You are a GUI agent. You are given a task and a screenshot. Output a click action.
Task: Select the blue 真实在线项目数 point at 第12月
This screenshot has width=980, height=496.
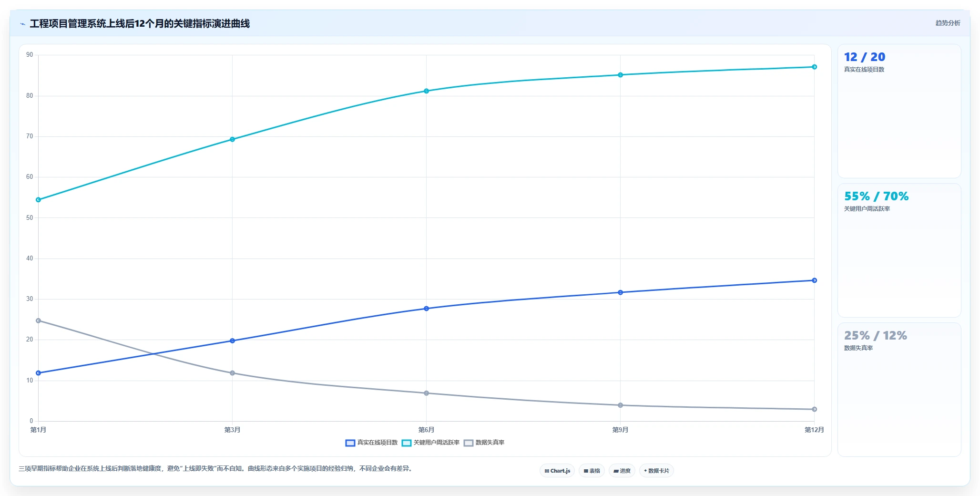click(x=815, y=280)
